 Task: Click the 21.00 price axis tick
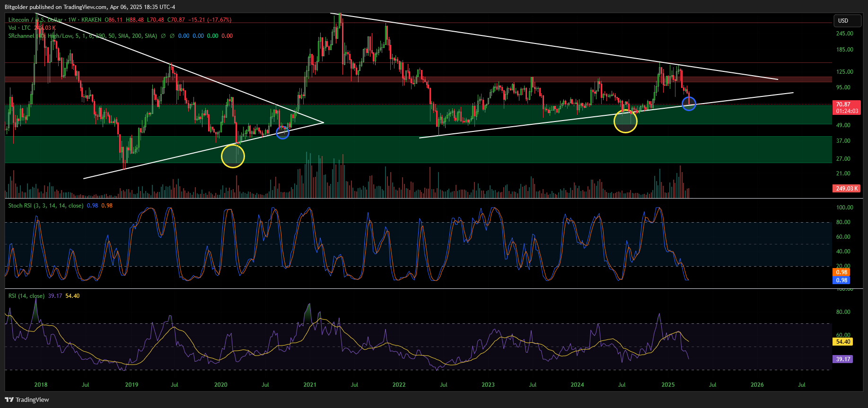point(843,174)
